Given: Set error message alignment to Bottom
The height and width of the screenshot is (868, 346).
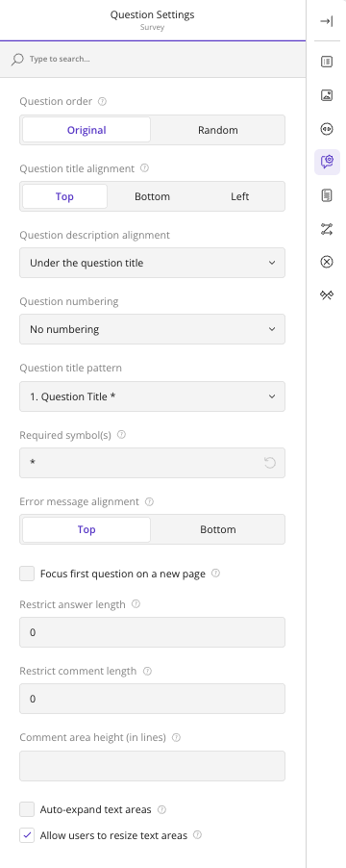Looking at the screenshot, I should point(218,529).
